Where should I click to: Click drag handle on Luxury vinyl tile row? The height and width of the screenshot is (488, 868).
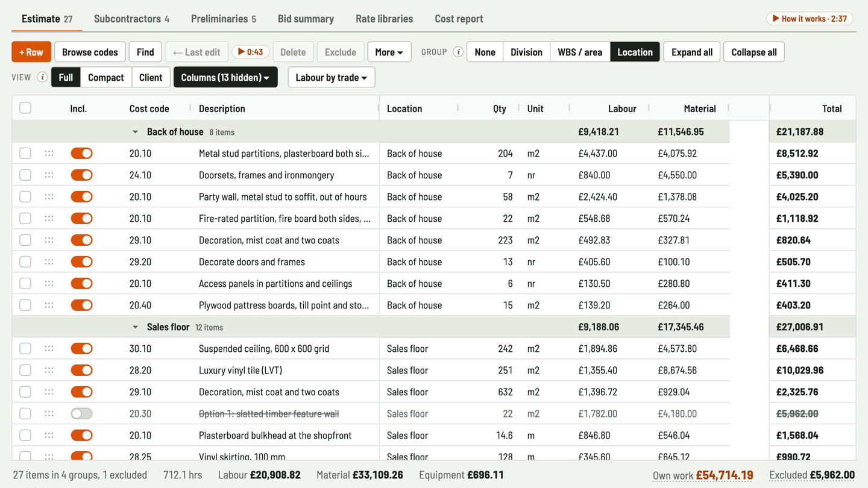click(49, 371)
